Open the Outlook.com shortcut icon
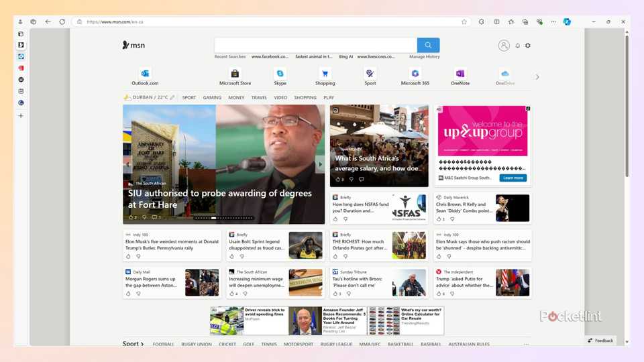This screenshot has width=644, height=362. [145, 74]
